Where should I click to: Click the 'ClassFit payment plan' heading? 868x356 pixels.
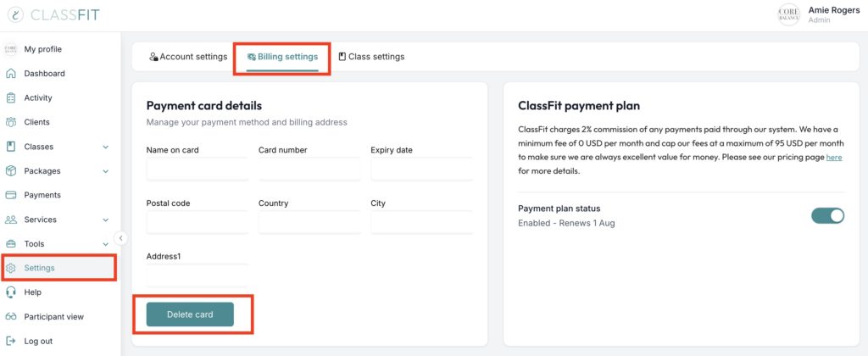tap(579, 106)
